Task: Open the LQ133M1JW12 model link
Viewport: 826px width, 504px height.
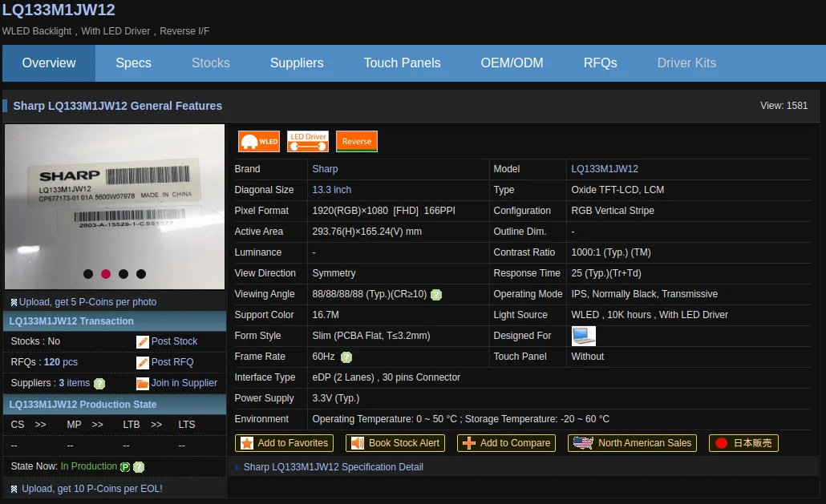Action: click(604, 169)
